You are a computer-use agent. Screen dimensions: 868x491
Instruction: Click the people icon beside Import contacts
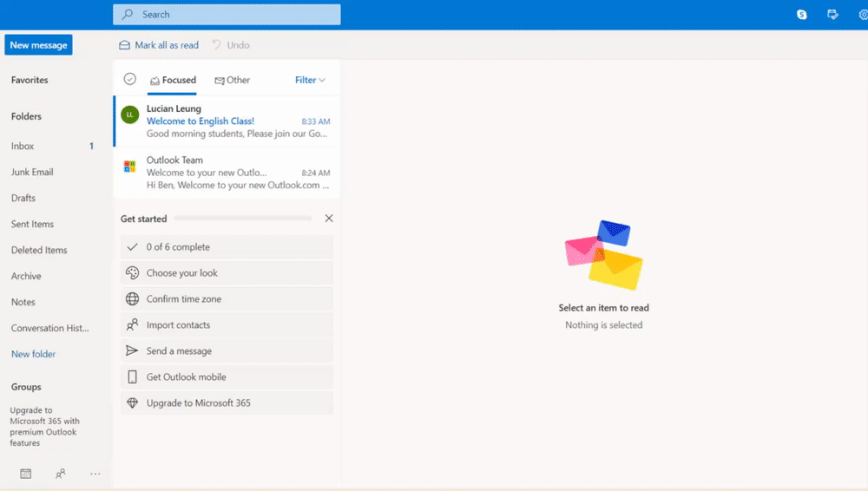click(132, 325)
